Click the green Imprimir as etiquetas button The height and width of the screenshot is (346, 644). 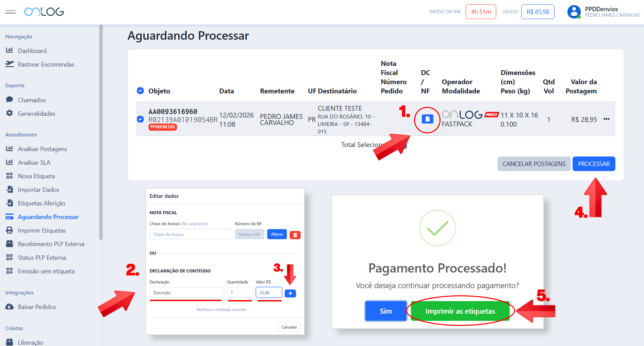tap(460, 311)
